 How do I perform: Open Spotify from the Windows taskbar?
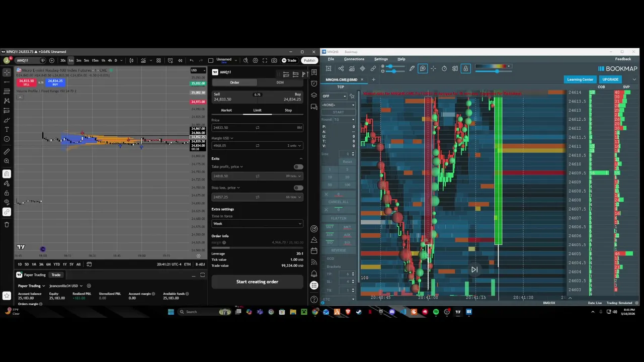click(x=436, y=312)
